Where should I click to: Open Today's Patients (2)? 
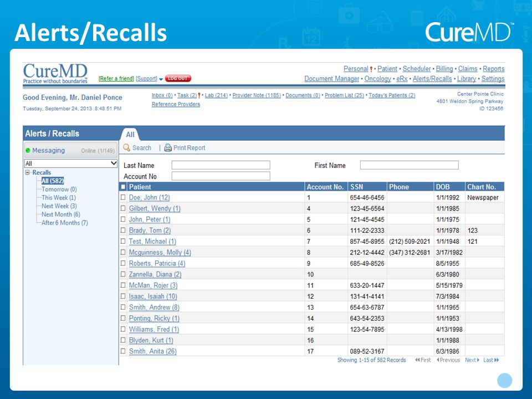pyautogui.click(x=392, y=95)
